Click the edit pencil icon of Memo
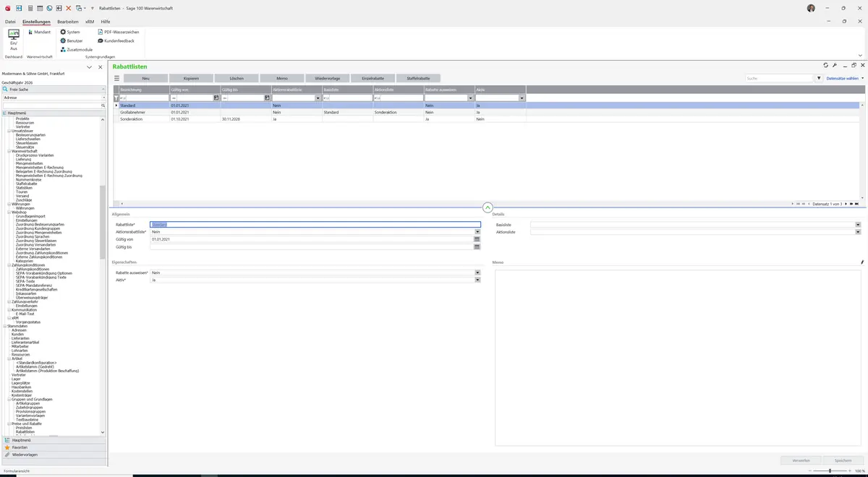Viewport: 868px width, 477px height. click(862, 262)
